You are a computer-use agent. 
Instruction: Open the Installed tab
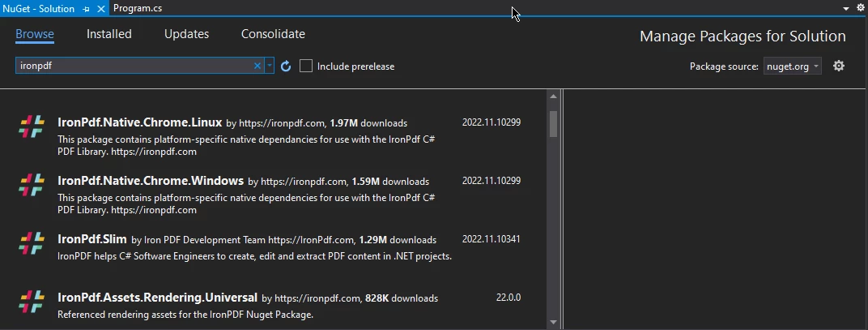point(109,34)
